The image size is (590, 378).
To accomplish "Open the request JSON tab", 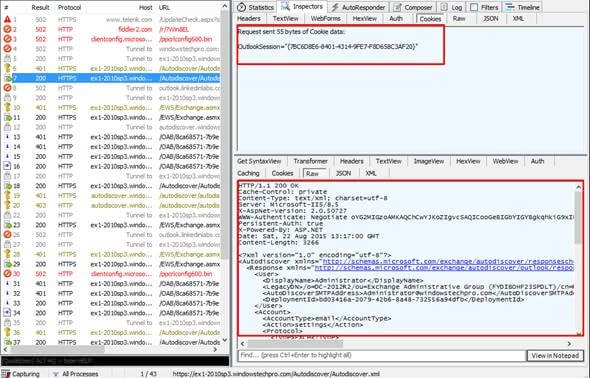I will (x=491, y=18).
